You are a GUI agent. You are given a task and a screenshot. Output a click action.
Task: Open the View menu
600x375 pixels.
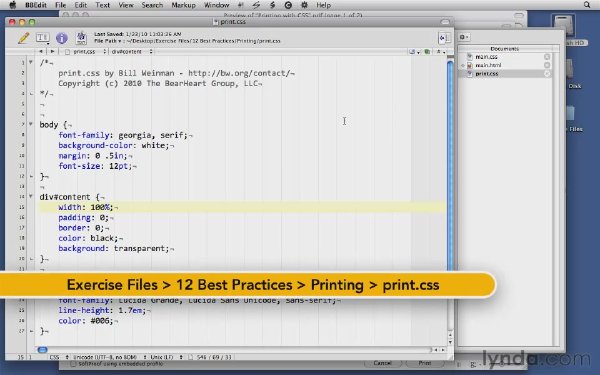(x=126, y=5)
